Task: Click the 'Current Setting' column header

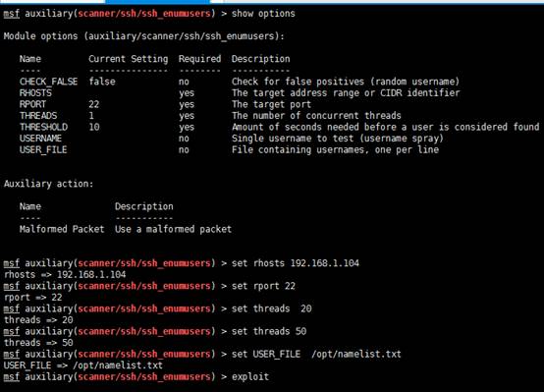Action: (129, 59)
